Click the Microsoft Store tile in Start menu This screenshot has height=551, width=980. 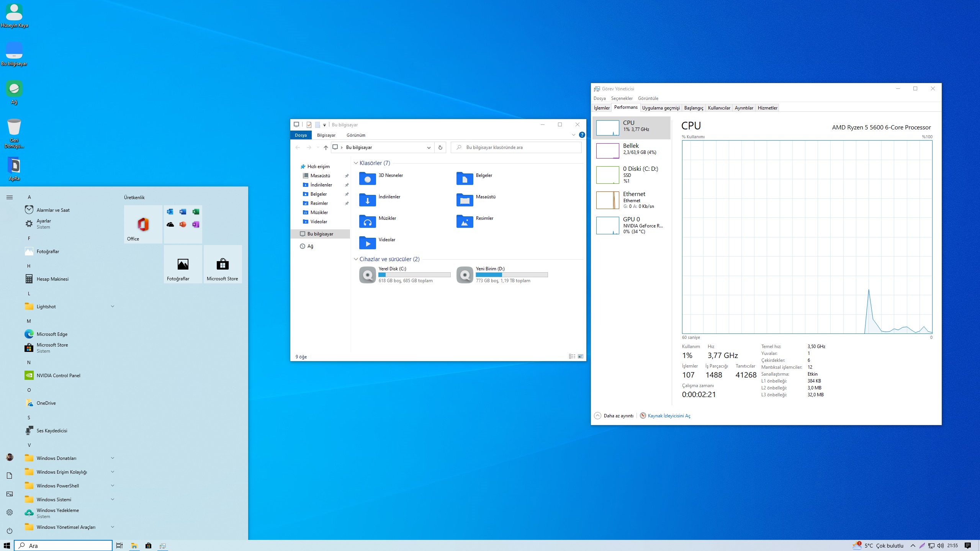pos(222,264)
